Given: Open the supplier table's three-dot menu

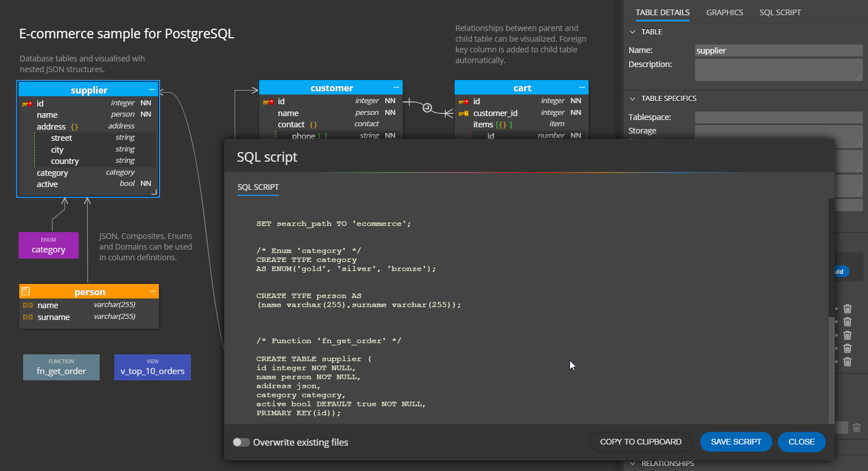Looking at the screenshot, I should (152, 90).
